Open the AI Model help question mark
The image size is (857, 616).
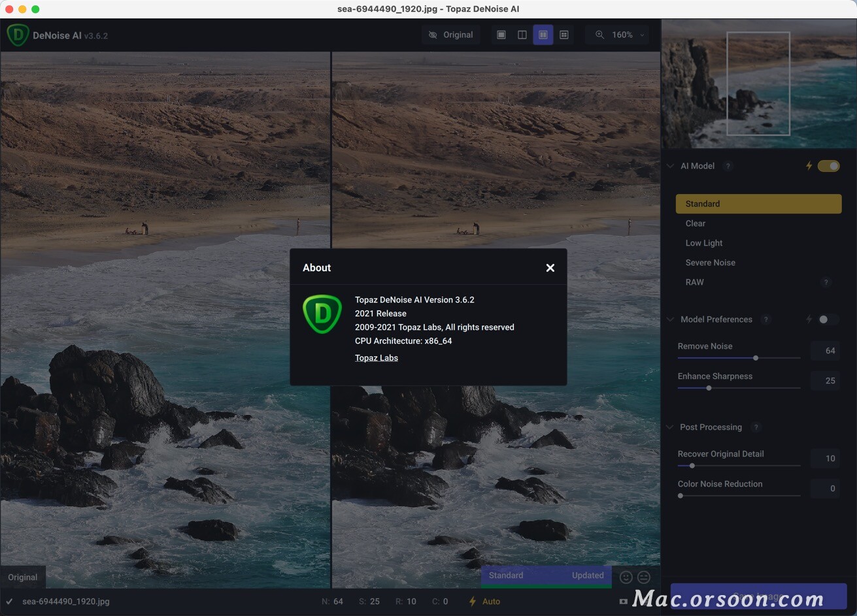728,166
